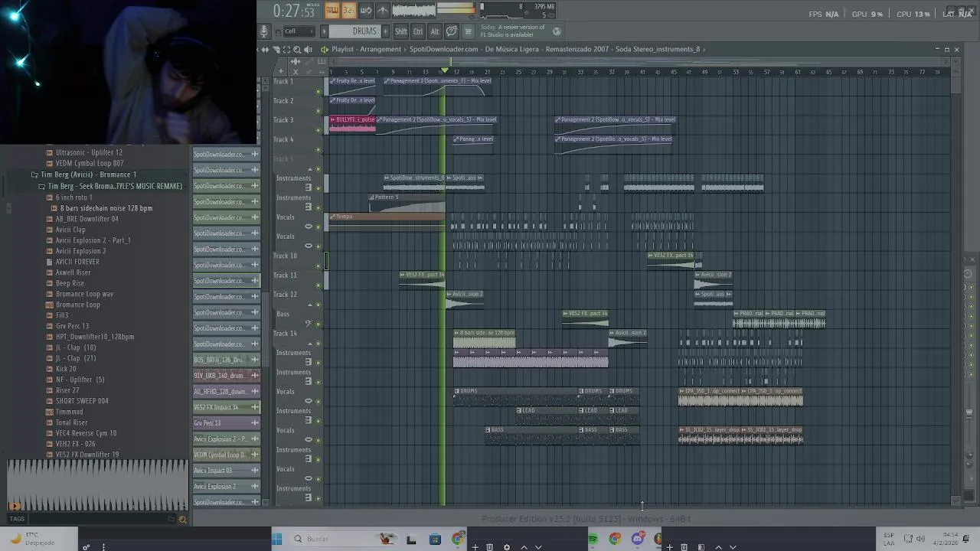The image size is (980, 551).
Task: Click Playlist breadcrumb in title bar
Action: pos(342,49)
